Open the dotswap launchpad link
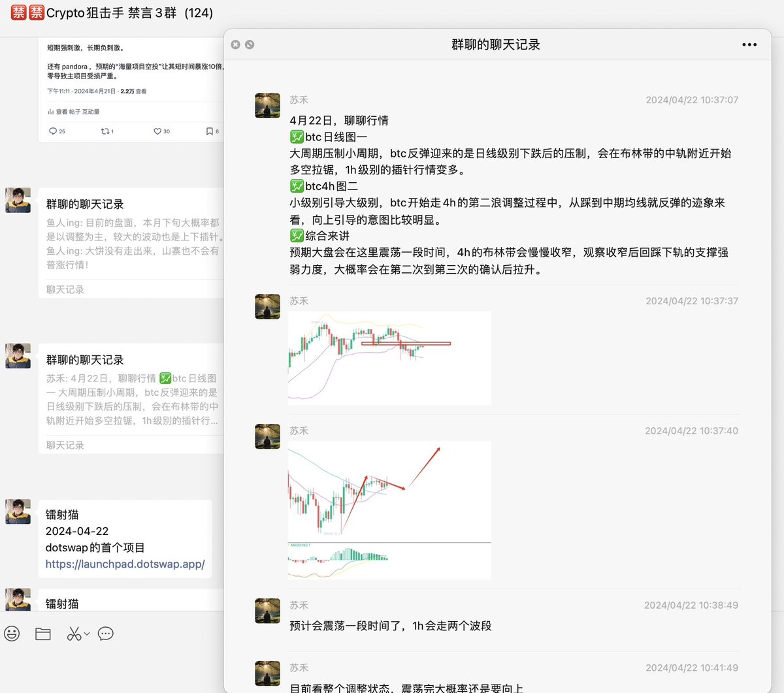The width and height of the screenshot is (784, 693). pyautogui.click(x=125, y=564)
